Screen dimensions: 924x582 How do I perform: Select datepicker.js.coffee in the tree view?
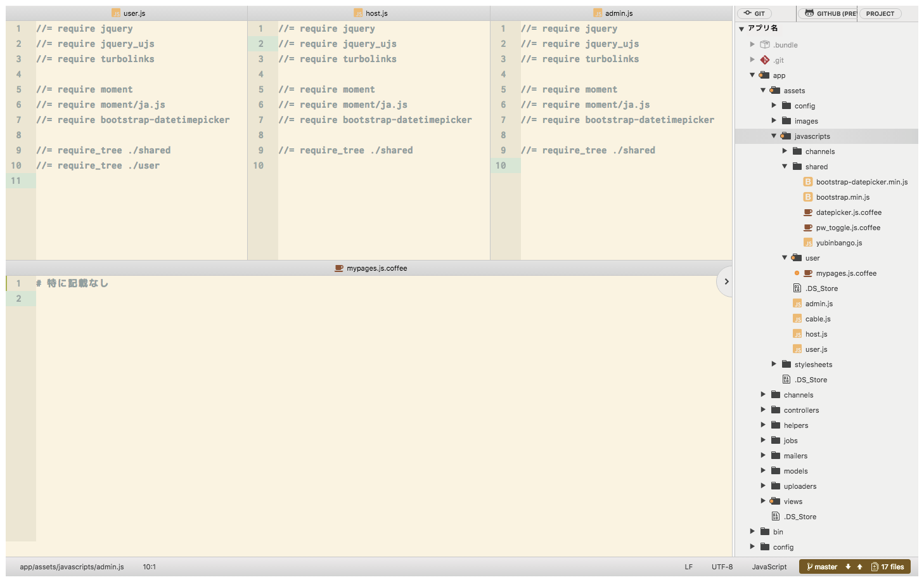(x=848, y=212)
